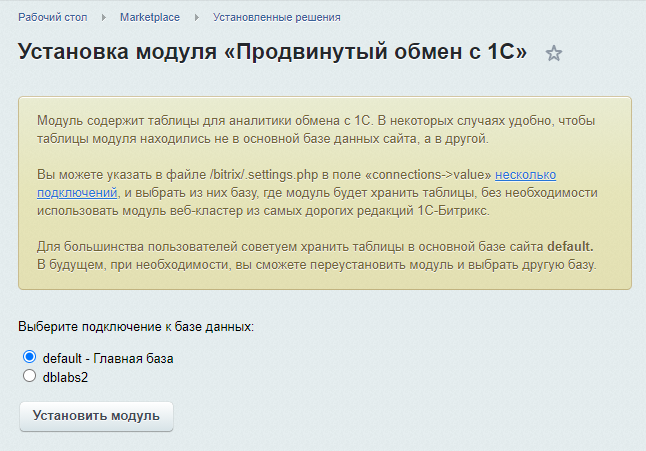Click the /bitrix/.settings.php text in notice
Screen dimensions: 646x451
coord(251,174)
